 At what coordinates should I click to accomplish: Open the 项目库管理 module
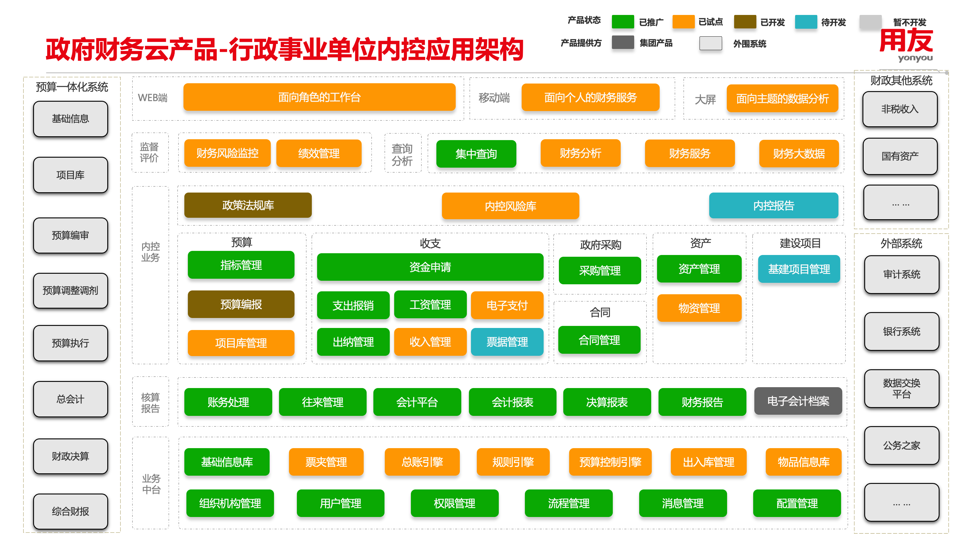click(x=241, y=343)
